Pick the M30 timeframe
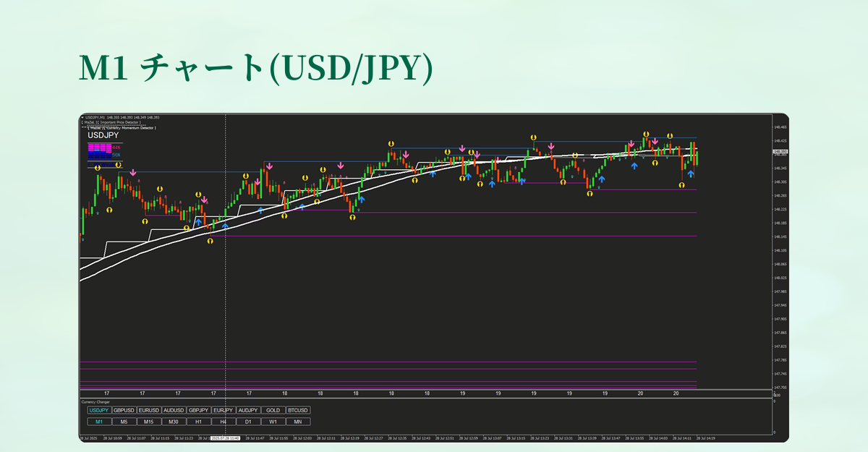 click(174, 422)
